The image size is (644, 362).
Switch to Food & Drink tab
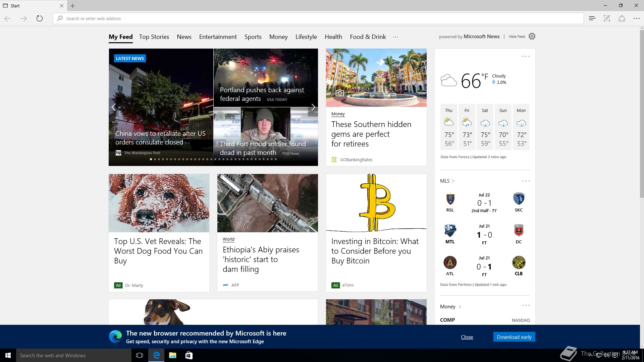pyautogui.click(x=368, y=37)
